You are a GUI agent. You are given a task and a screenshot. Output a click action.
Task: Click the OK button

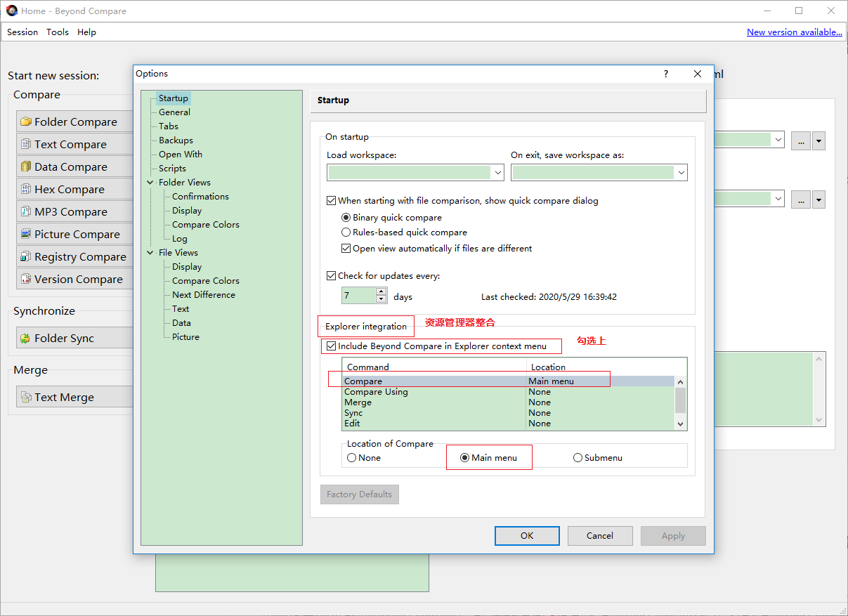click(x=527, y=536)
